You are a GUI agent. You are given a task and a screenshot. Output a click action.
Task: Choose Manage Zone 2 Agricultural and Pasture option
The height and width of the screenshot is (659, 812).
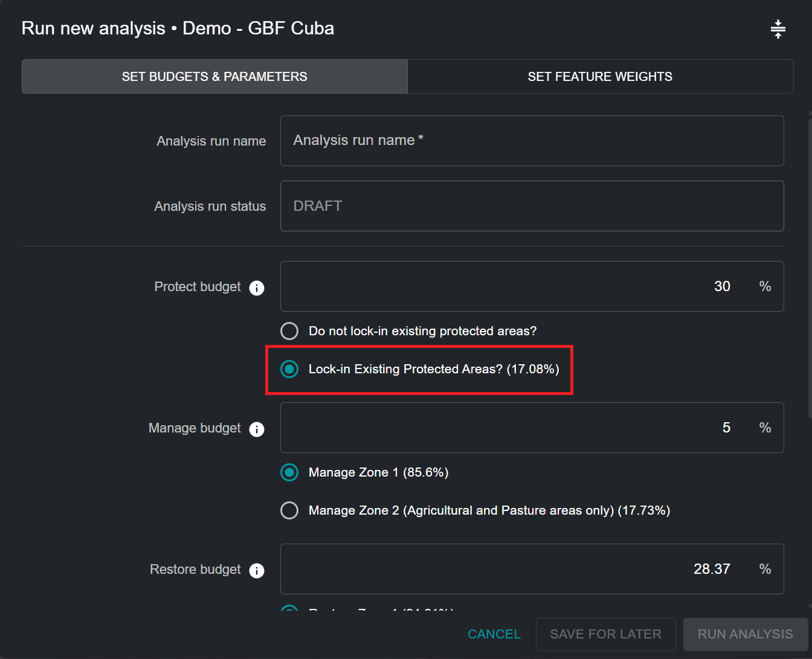tap(289, 510)
